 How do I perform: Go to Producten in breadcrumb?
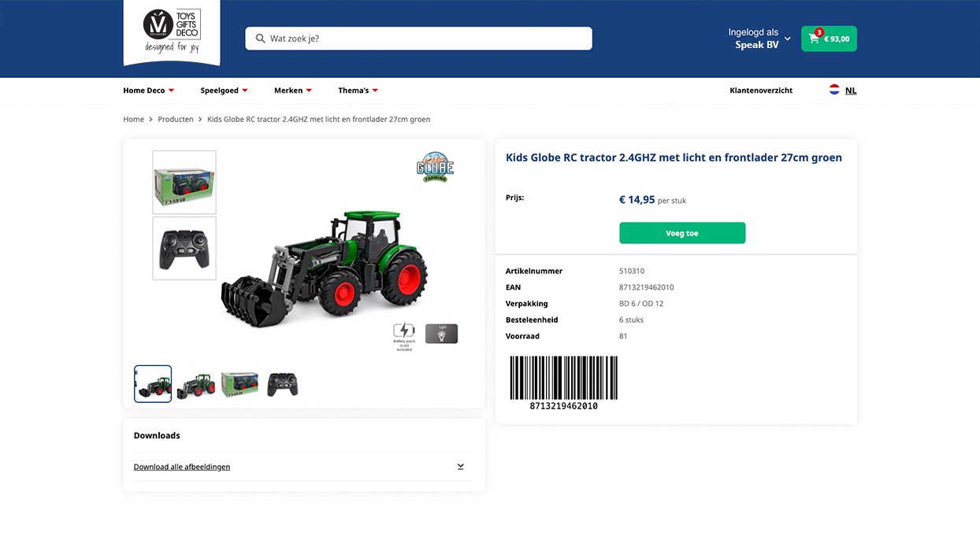[176, 120]
